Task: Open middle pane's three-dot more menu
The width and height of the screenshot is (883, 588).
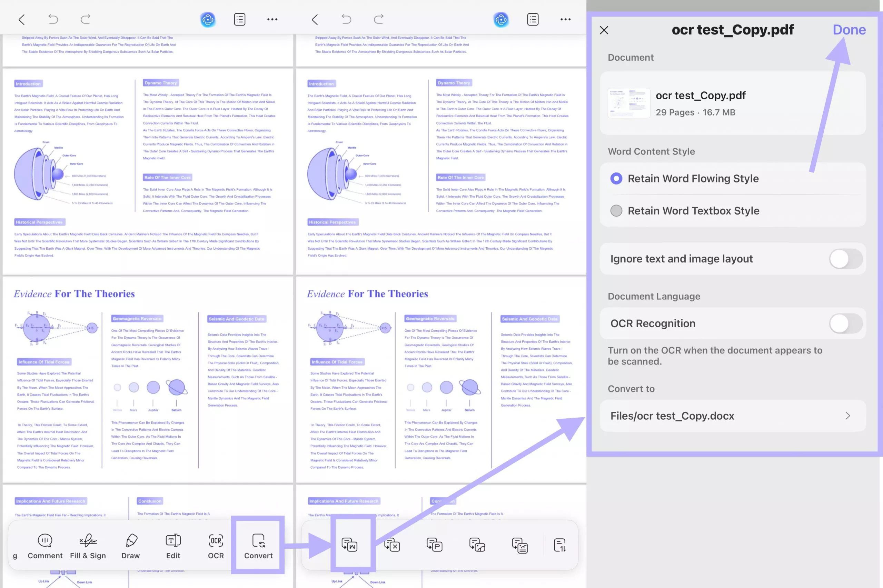Action: [565, 20]
